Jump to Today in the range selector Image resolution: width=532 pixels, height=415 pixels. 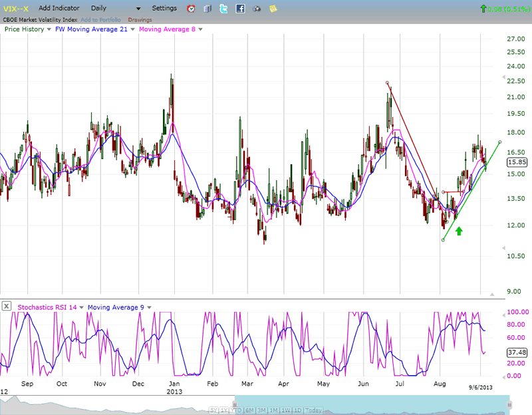[315, 410]
